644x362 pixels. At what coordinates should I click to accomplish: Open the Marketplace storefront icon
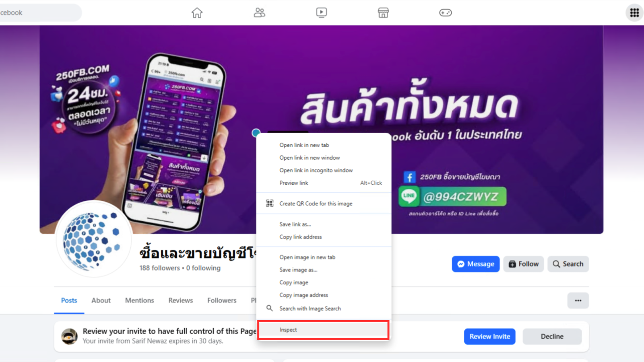383,13
